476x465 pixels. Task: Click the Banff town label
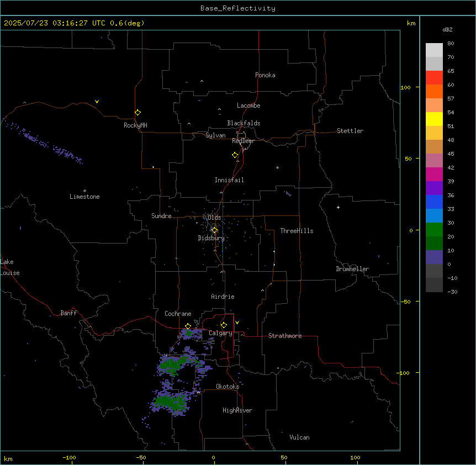point(68,313)
